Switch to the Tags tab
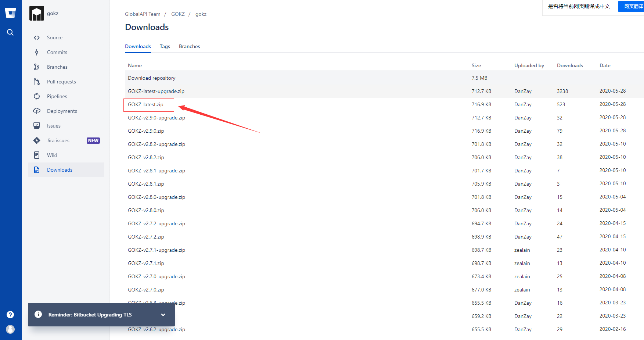Screen dimensions: 644x340 (165, 46)
